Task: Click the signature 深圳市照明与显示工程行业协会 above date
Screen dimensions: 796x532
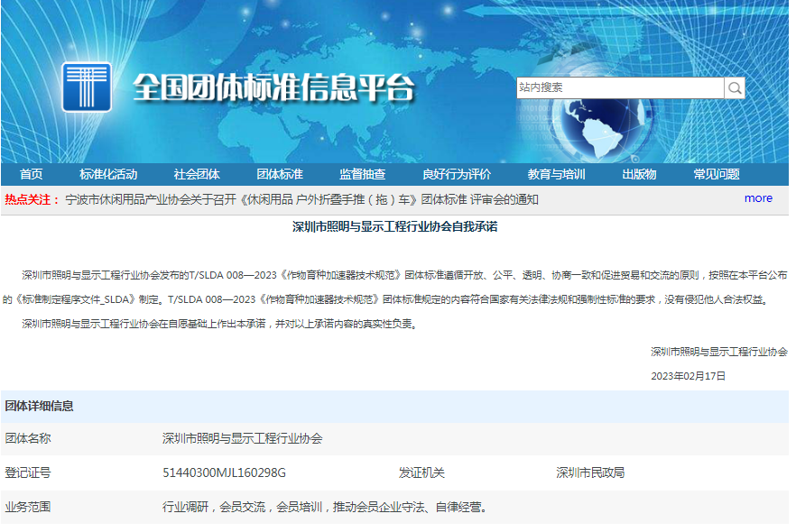Action: (718, 352)
